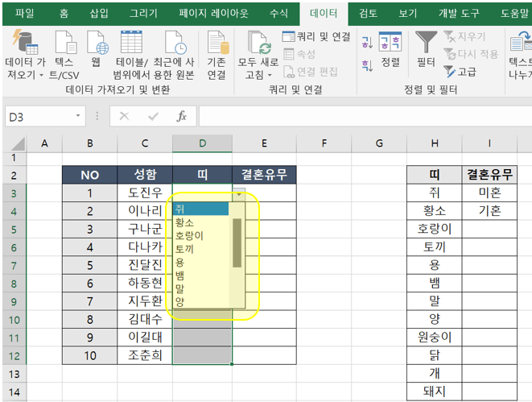Click 지우기 filter clear button
This screenshot has height=402, width=532.
click(464, 36)
